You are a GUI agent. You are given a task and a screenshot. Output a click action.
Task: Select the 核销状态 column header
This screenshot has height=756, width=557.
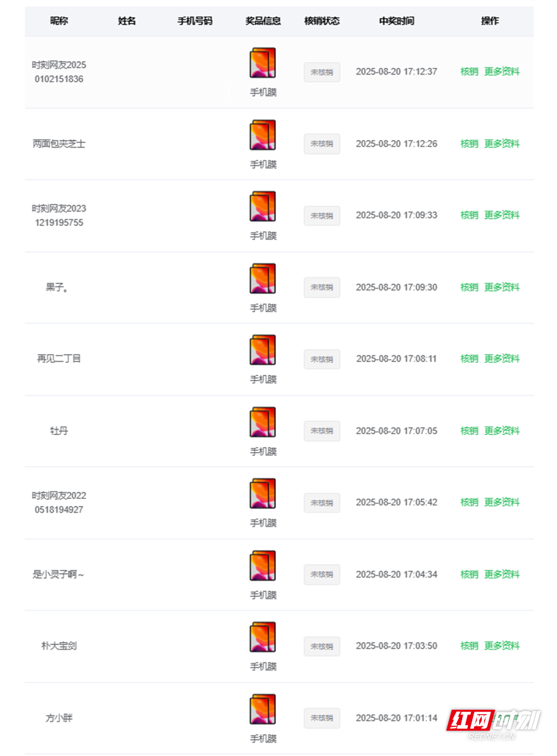coord(322,21)
